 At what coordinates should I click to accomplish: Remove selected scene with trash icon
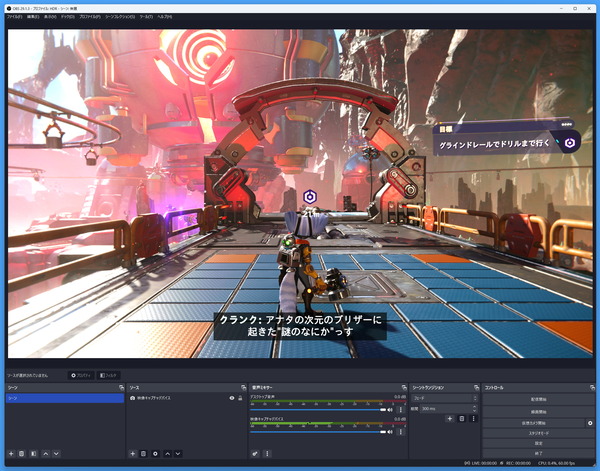(x=22, y=454)
